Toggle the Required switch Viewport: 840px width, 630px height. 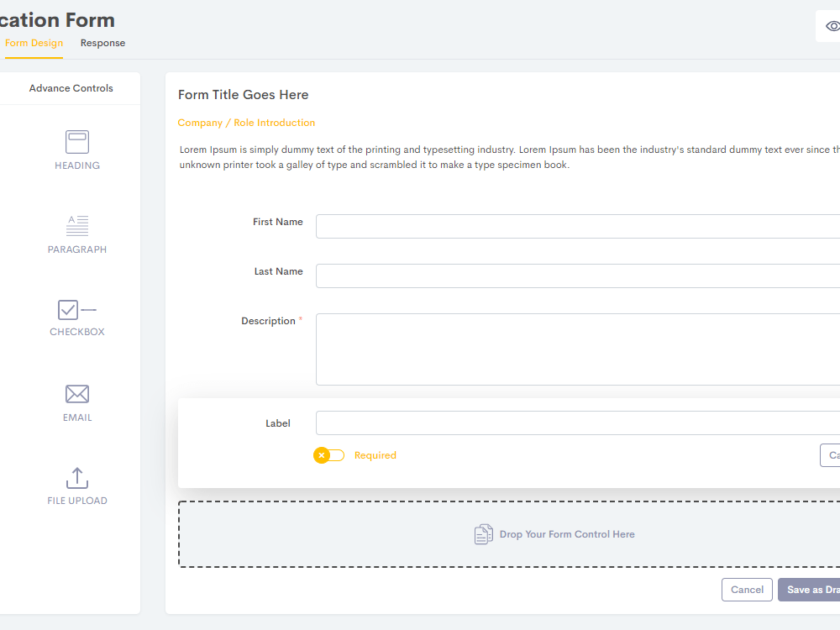coord(329,455)
